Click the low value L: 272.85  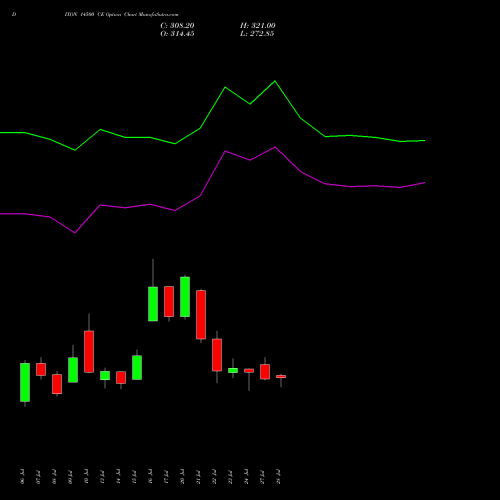[x=257, y=34]
